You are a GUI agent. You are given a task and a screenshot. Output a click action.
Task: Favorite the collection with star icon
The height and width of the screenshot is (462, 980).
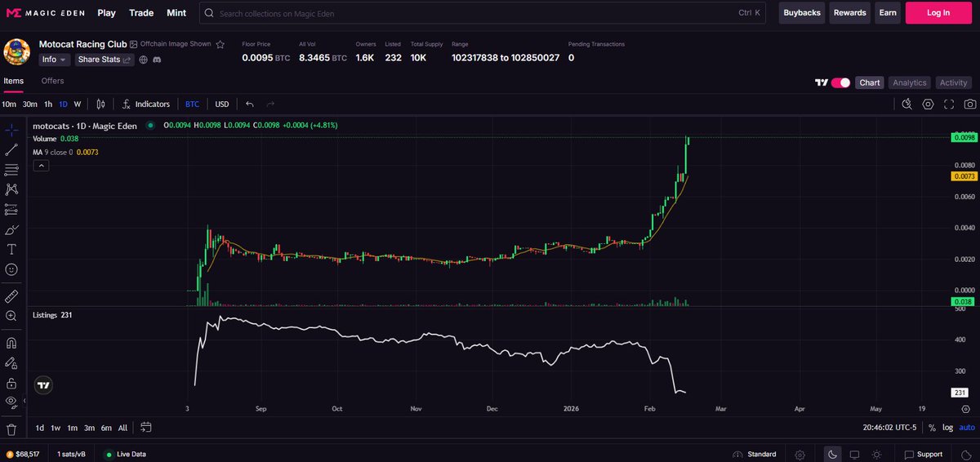(220, 44)
